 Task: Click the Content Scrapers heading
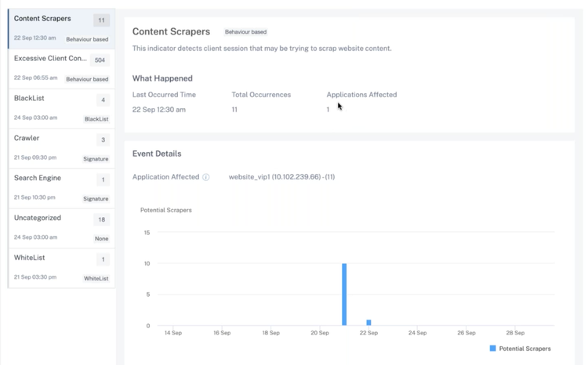click(171, 31)
